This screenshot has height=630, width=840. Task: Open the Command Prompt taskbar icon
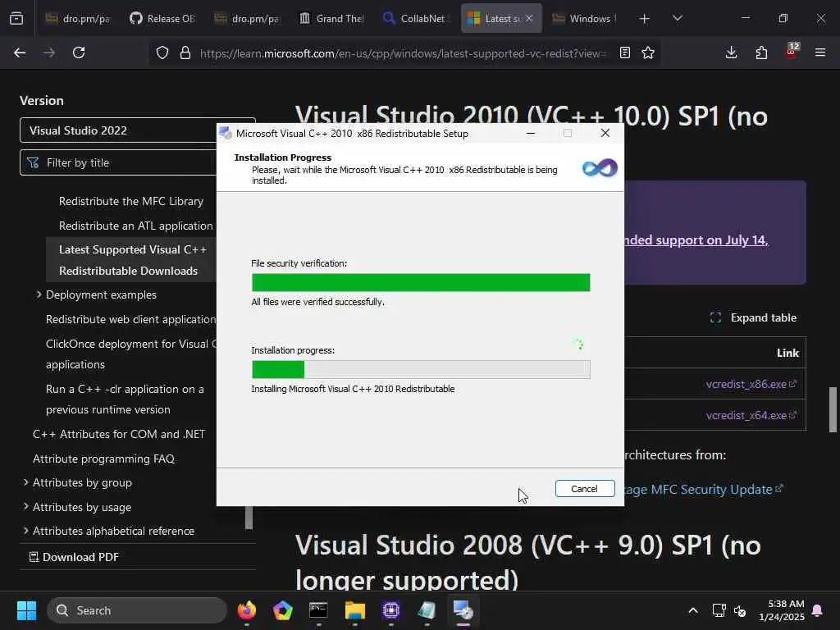pos(318,610)
